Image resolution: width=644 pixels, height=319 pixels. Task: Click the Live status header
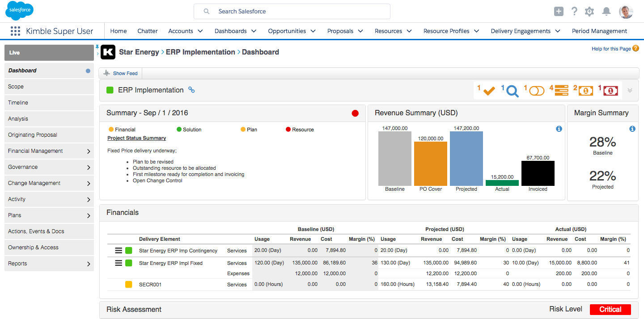click(x=49, y=53)
